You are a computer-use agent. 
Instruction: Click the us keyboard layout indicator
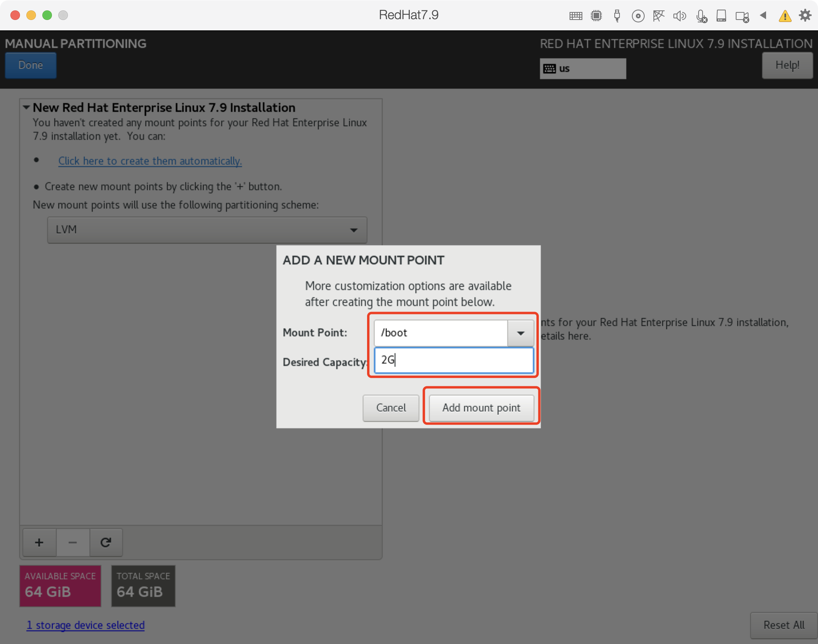(583, 69)
